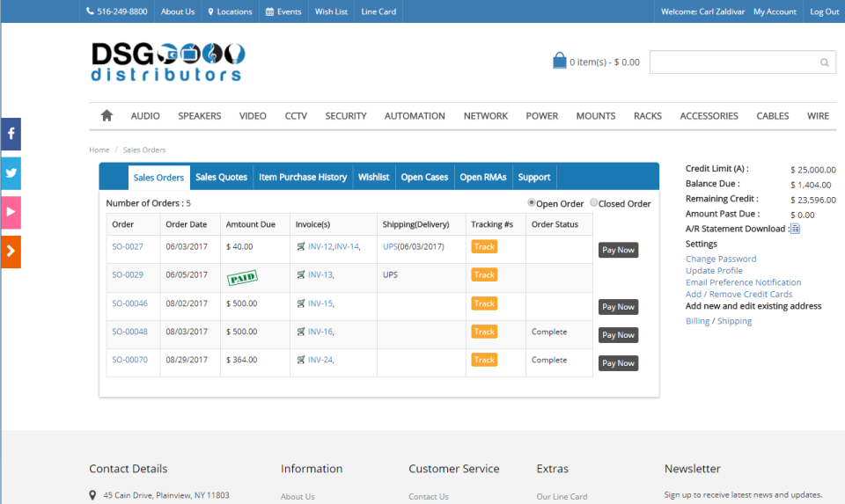Viewport: 845px width, 504px height.
Task: Open Events in the top bar
Action: pyautogui.click(x=283, y=11)
